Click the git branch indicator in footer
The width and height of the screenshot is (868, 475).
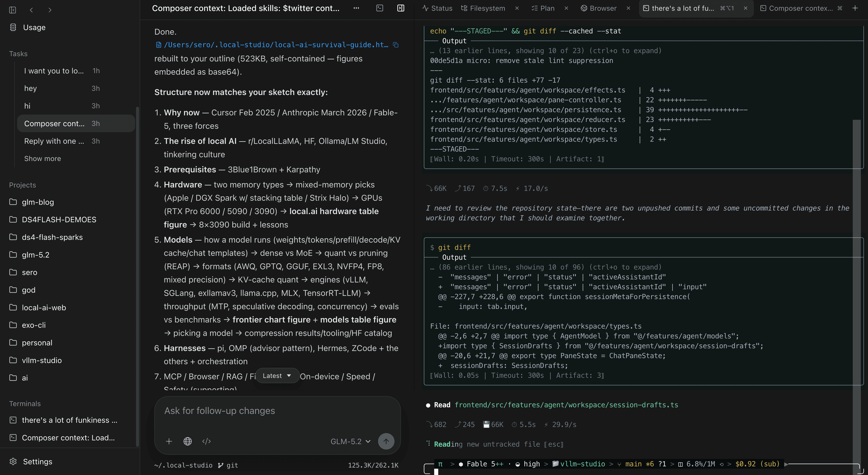coord(228,465)
